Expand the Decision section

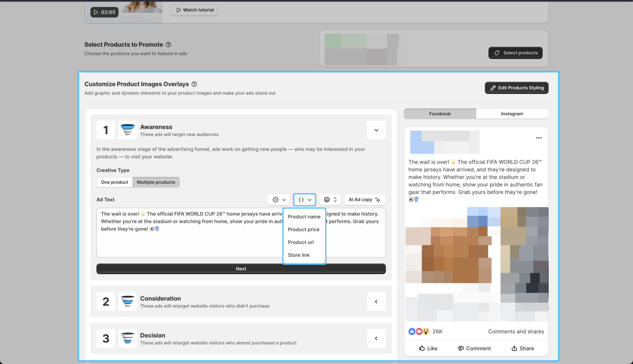coord(376,338)
